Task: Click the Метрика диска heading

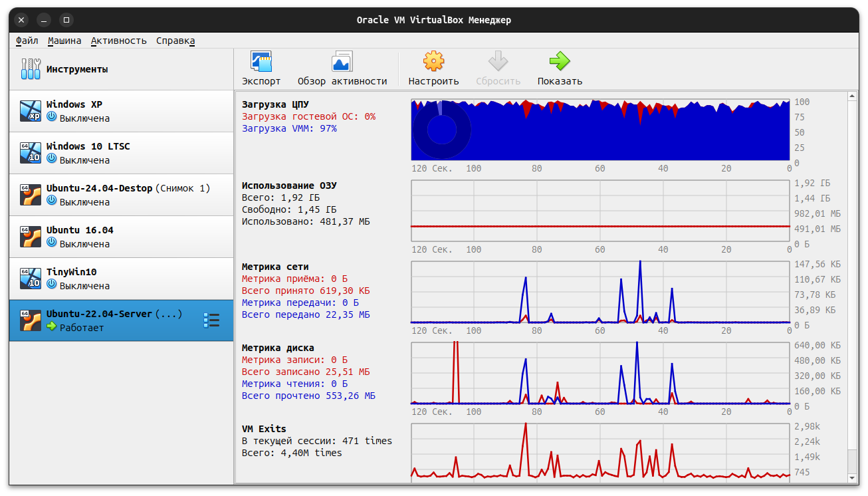Action: point(278,348)
